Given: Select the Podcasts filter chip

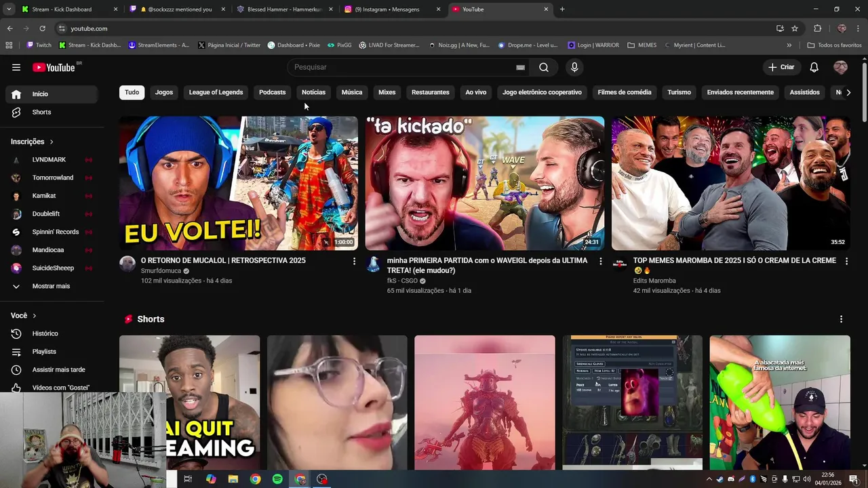Looking at the screenshot, I should [272, 92].
